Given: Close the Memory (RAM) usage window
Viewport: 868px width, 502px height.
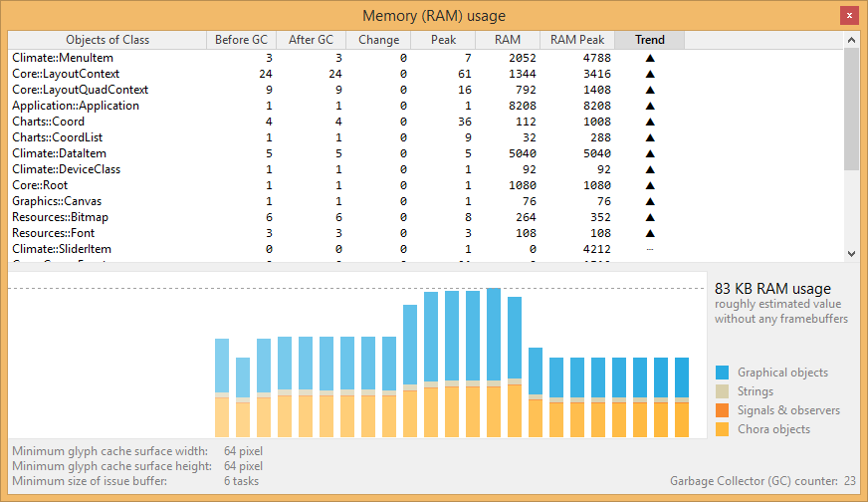Looking at the screenshot, I should coord(847,16).
